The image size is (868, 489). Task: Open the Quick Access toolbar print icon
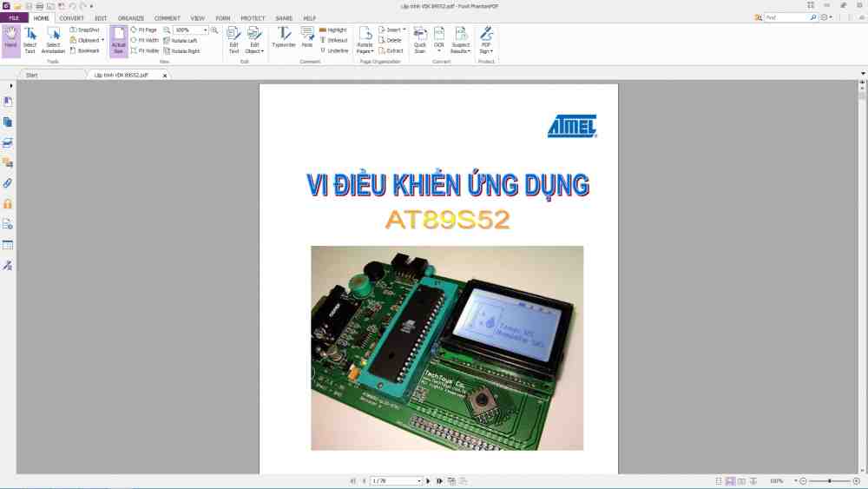pyautogui.click(x=39, y=6)
